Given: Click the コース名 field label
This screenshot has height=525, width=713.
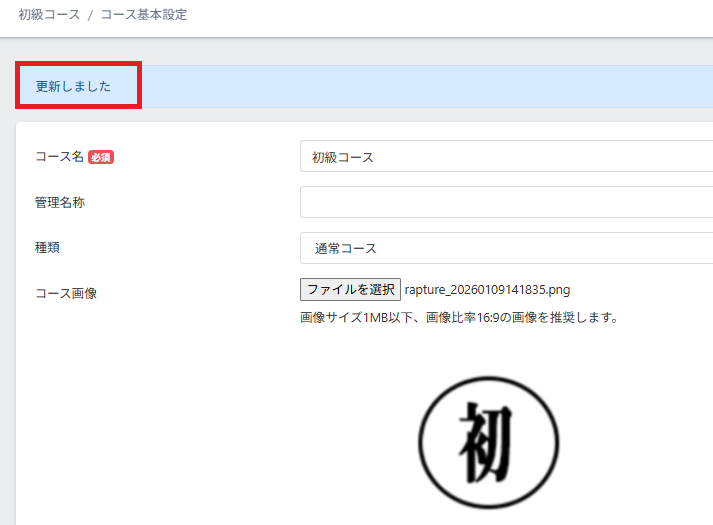Looking at the screenshot, I should coord(59,157).
